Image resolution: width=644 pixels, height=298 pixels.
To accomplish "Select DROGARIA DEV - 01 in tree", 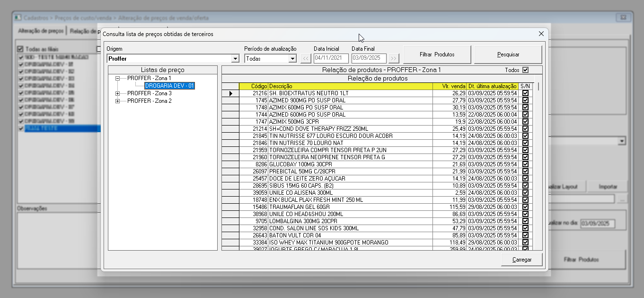I will point(169,86).
